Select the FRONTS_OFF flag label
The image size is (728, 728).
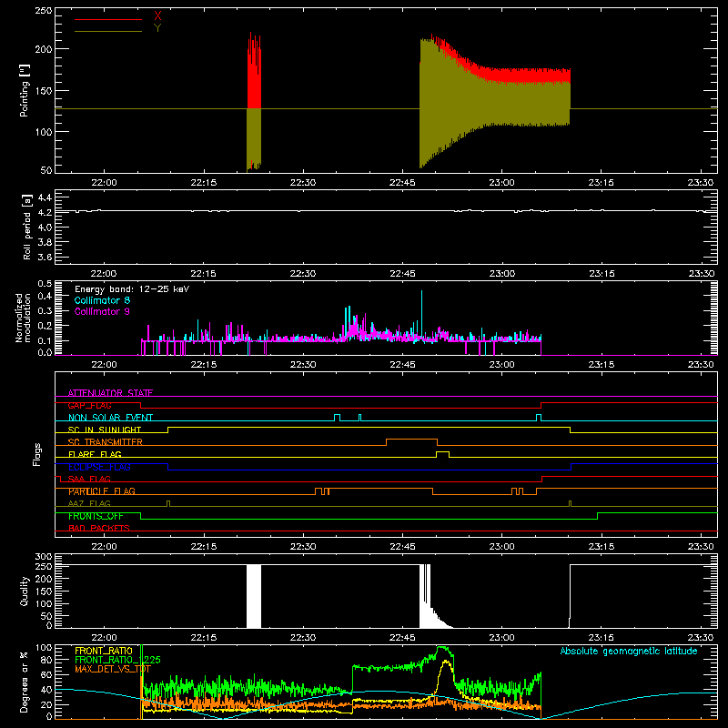pyautogui.click(x=96, y=516)
